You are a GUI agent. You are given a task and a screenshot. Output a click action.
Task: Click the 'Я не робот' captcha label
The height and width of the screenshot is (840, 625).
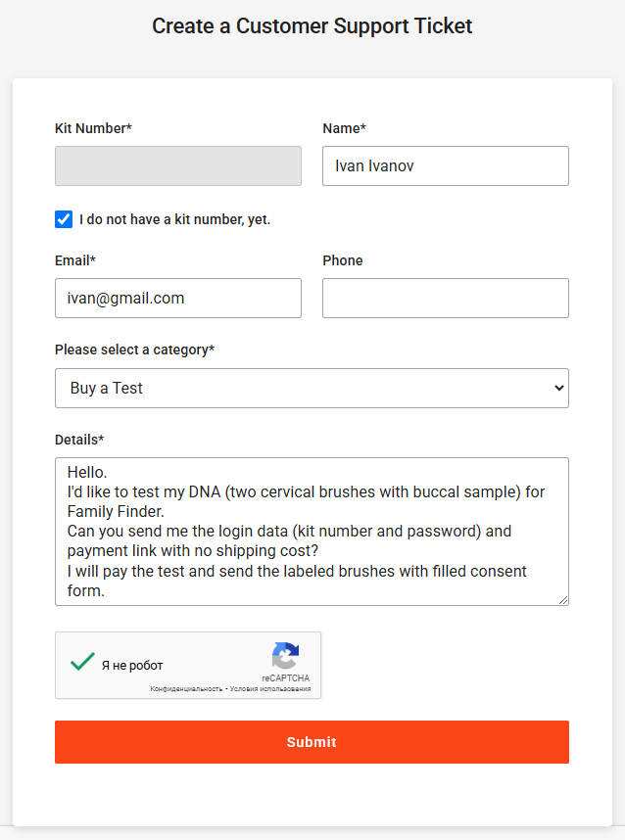pyautogui.click(x=132, y=666)
